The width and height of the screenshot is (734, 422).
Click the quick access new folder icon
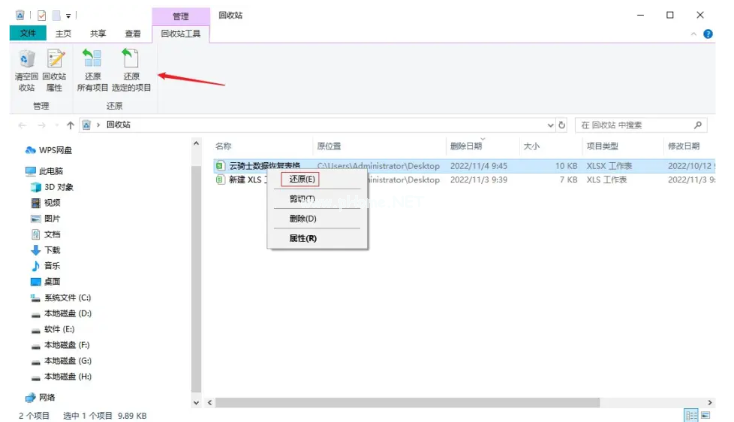click(x=56, y=15)
